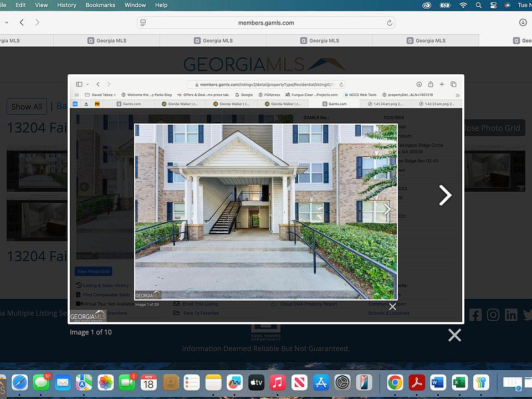Open Microsoft Word from the Dock
Viewport: 532px width, 399px height.
[x=437, y=382]
